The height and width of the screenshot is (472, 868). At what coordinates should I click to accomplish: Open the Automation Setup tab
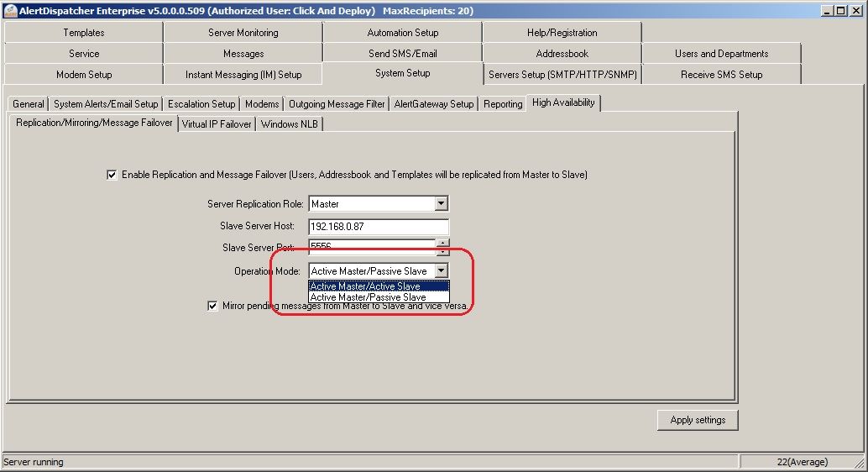pyautogui.click(x=402, y=33)
